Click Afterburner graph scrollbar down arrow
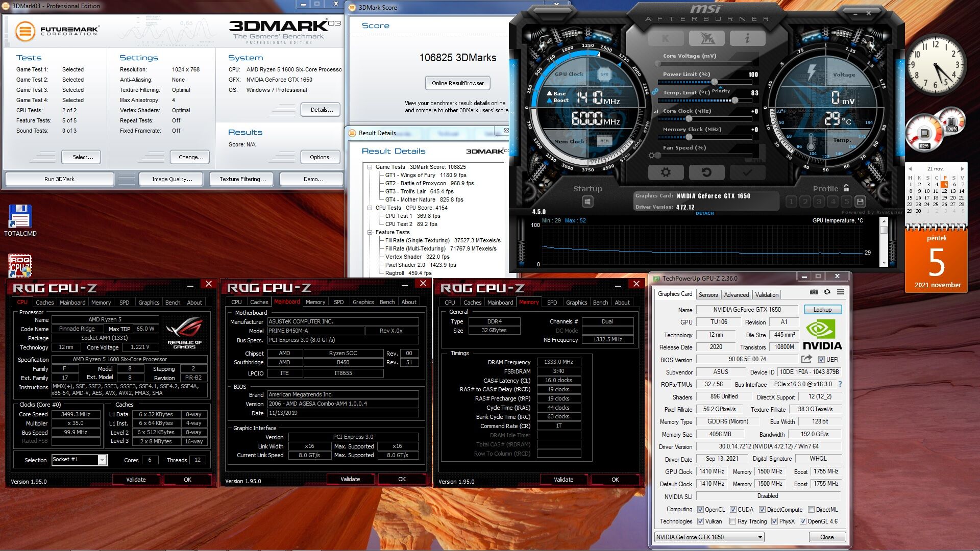Screen dimensions: 980x551 (884, 263)
